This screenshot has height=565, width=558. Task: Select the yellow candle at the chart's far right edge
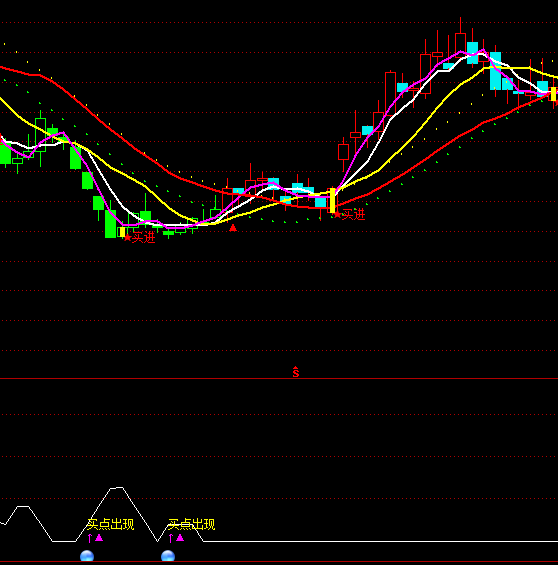554,94
